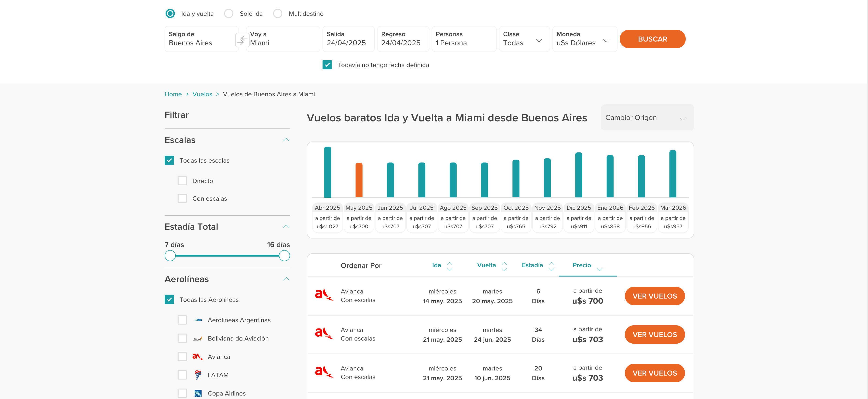Click the swap origin and destination arrows icon
This screenshot has height=399, width=868.
coord(242,40)
